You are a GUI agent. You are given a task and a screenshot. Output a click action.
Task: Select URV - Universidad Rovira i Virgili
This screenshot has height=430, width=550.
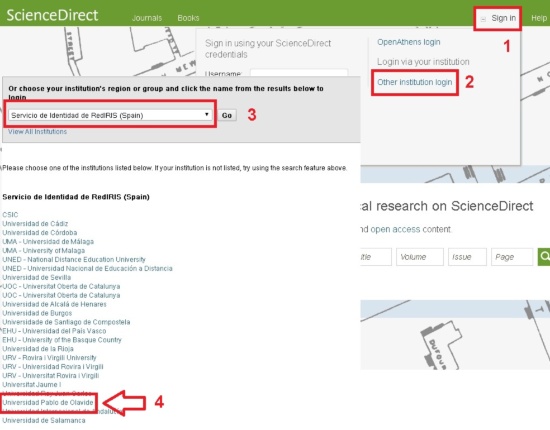point(53,367)
